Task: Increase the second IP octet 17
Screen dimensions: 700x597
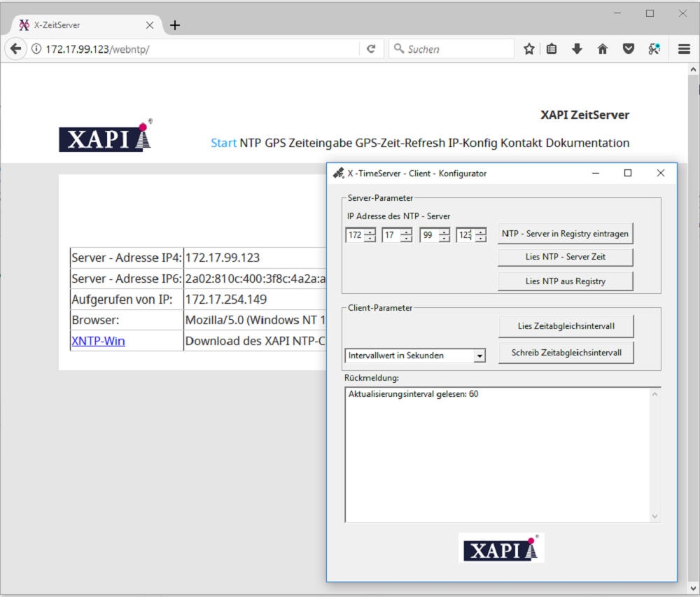Action: click(x=406, y=232)
